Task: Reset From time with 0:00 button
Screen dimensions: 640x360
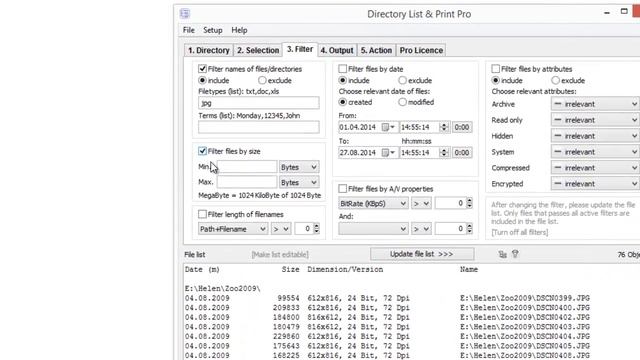Action: click(x=462, y=127)
